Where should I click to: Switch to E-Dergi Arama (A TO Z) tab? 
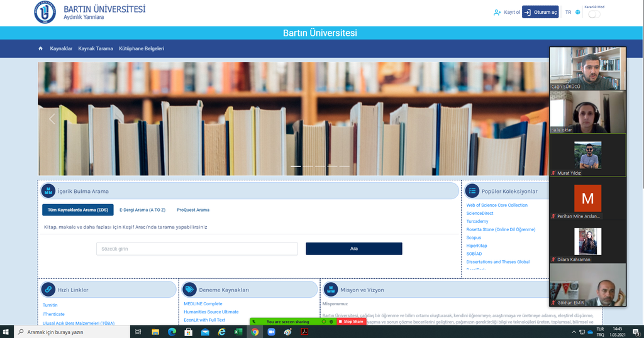(x=142, y=210)
